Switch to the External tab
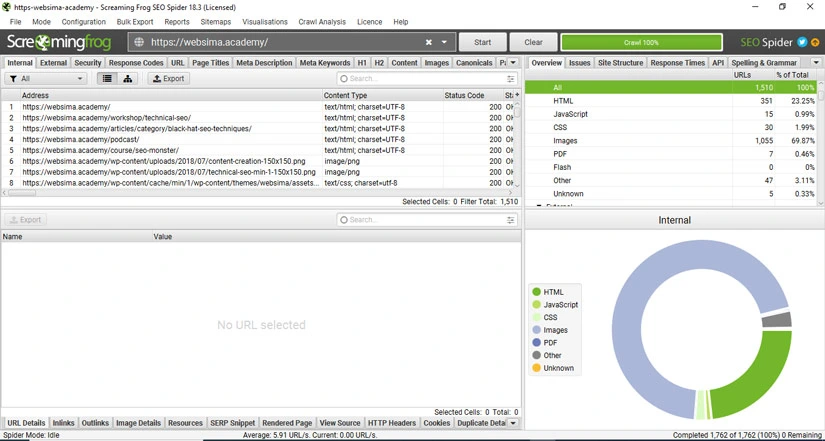 point(54,63)
